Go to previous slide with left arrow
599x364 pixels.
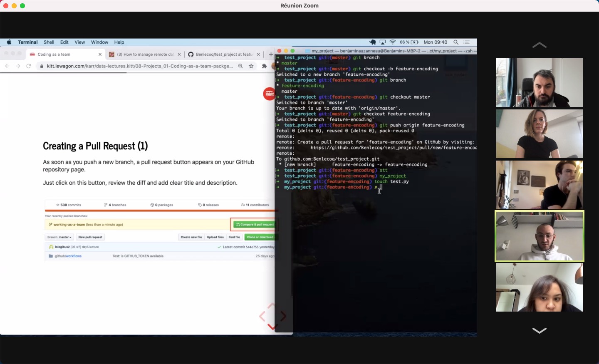(262, 316)
